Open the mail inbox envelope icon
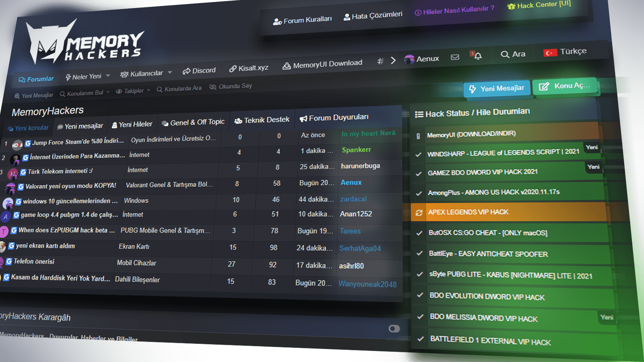 tap(455, 57)
